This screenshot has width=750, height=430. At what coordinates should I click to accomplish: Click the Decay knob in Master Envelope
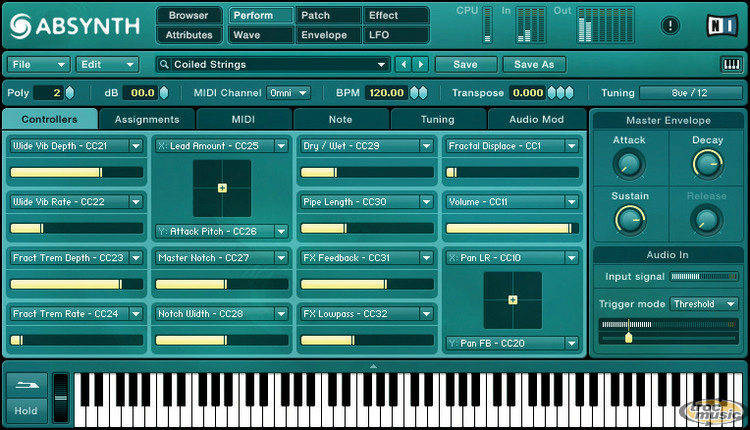[707, 164]
